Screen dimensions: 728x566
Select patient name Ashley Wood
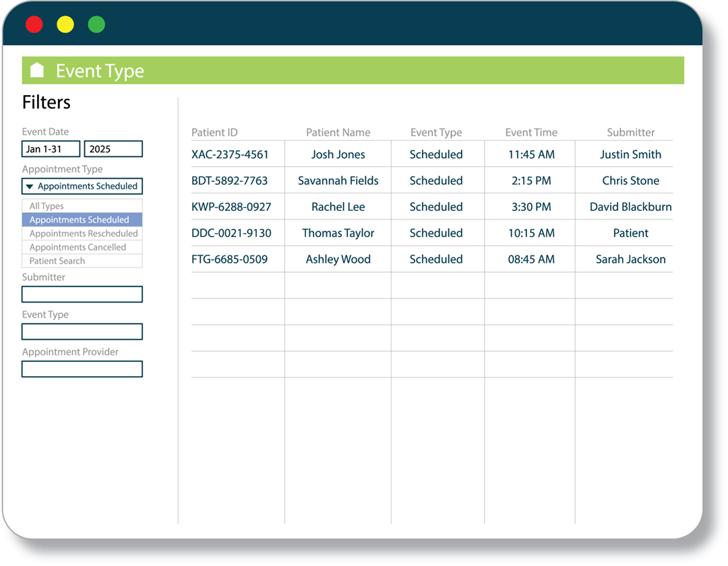pyautogui.click(x=338, y=259)
